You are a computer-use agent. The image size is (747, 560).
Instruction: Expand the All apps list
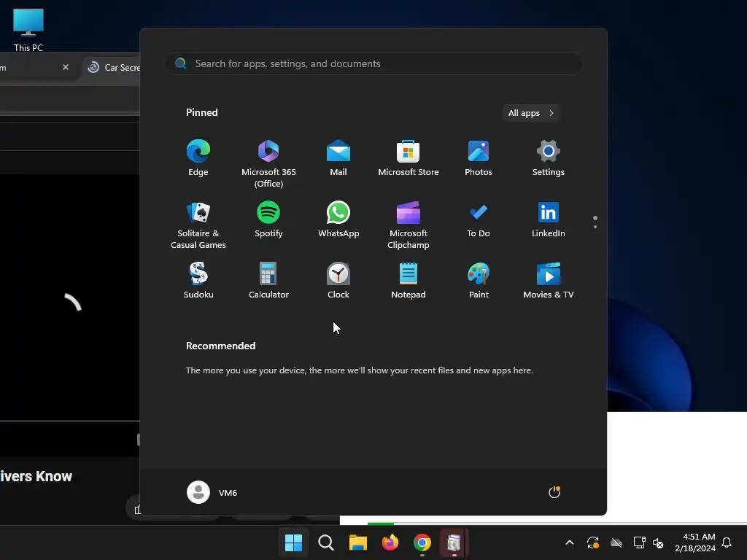[531, 113]
